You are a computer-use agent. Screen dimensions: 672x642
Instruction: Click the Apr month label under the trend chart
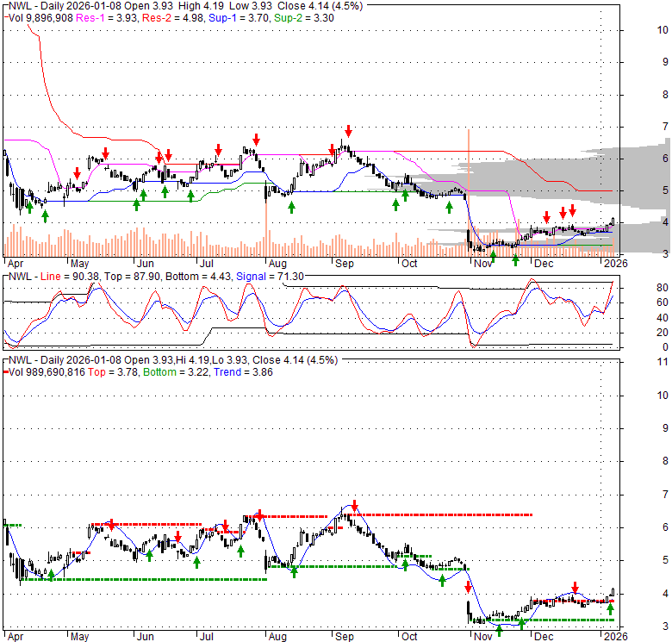point(16,637)
